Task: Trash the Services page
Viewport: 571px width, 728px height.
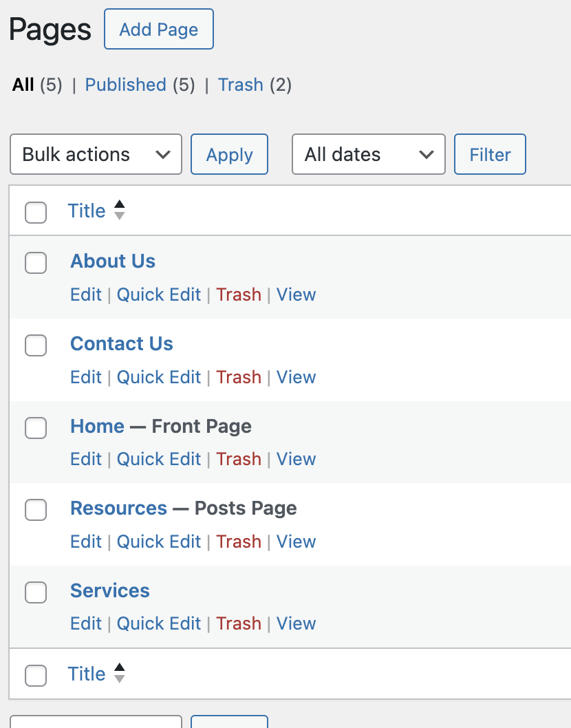Action: point(239,623)
